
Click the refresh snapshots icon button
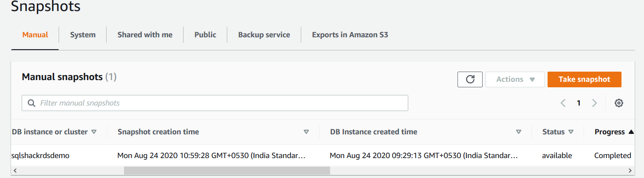pos(470,79)
